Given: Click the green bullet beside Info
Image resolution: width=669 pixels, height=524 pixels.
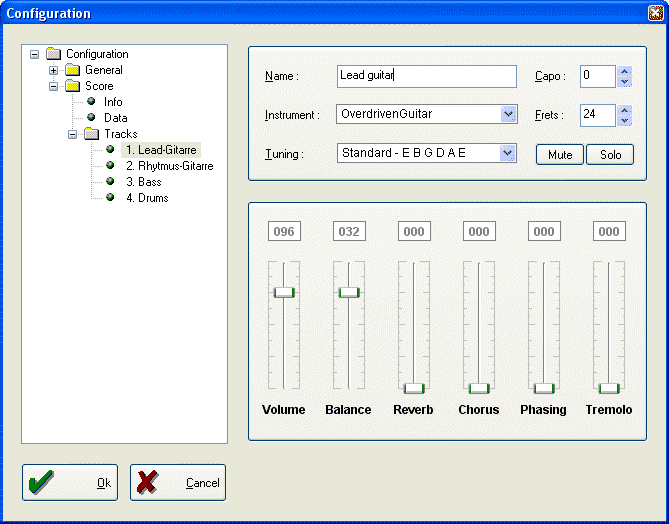Looking at the screenshot, I should click(91, 102).
